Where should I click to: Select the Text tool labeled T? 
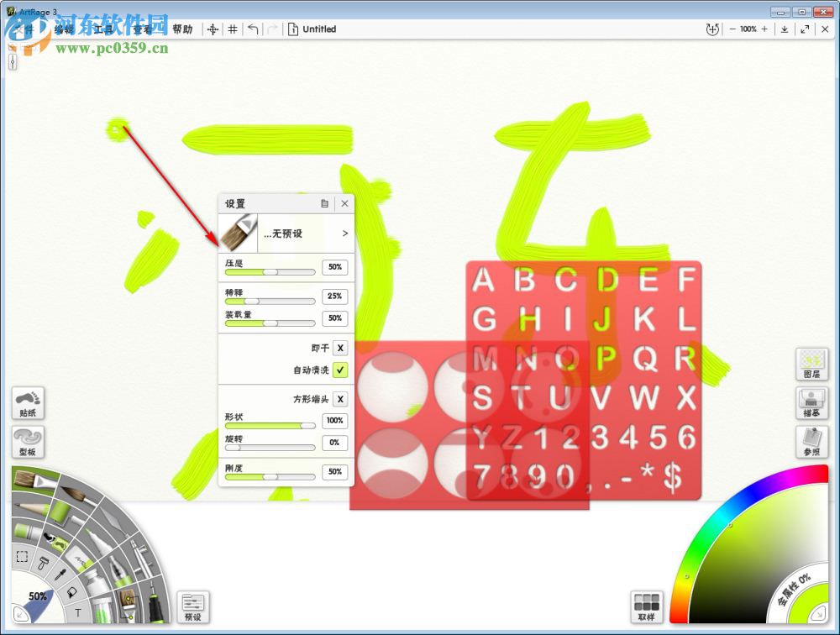(x=77, y=612)
